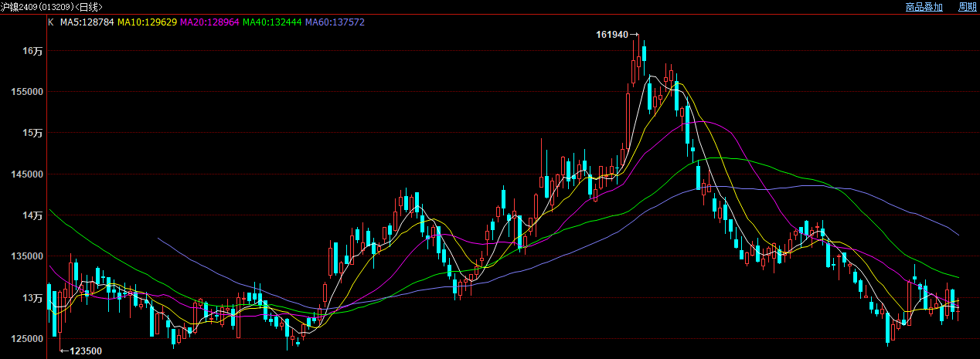Select the MA5:128784 indicator label
The image size is (980, 359).
[87, 22]
